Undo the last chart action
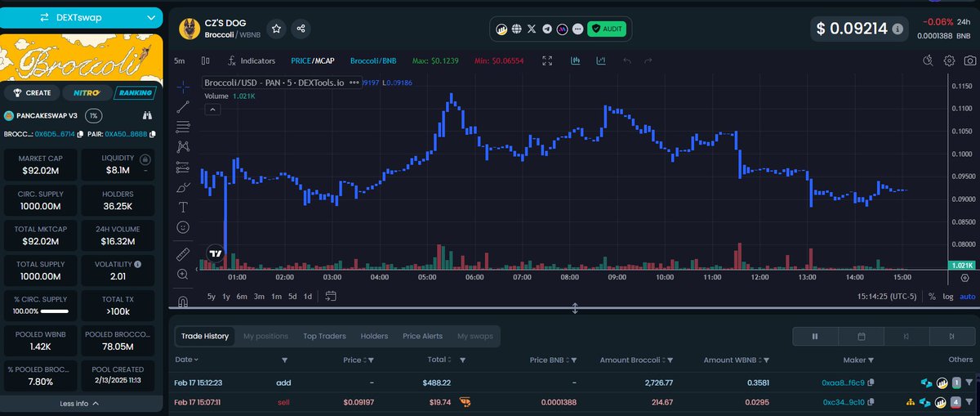This screenshot has width=980, height=416. (626, 60)
